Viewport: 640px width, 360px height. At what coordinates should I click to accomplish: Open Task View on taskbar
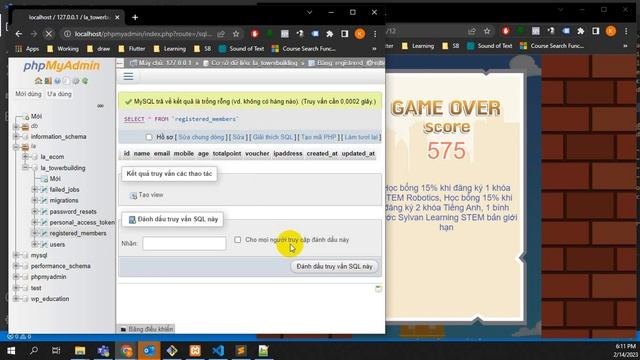point(56,351)
